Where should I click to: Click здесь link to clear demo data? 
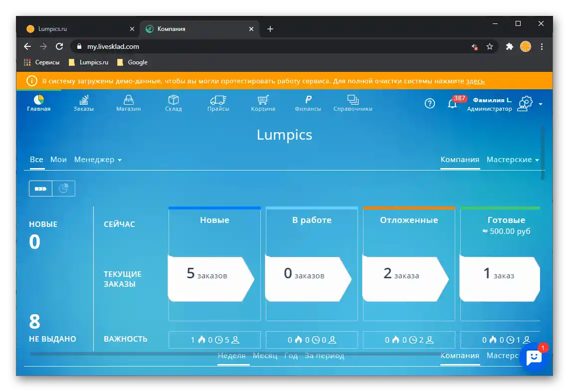(475, 81)
